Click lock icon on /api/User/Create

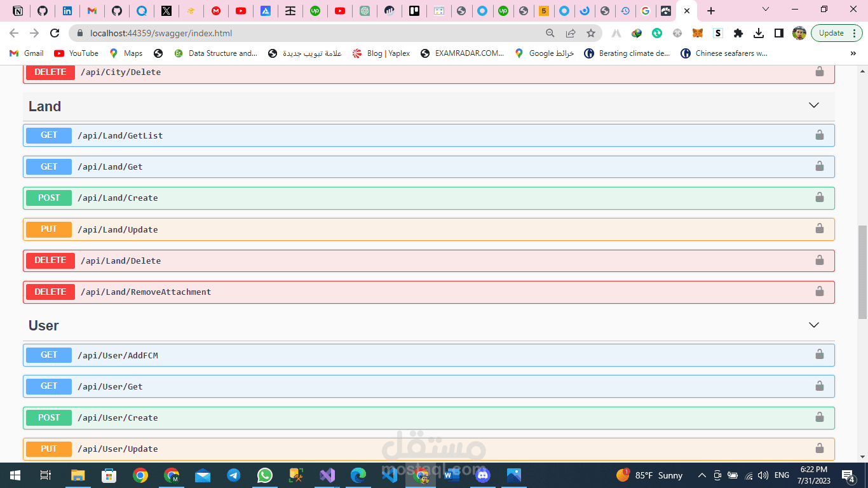tap(820, 417)
